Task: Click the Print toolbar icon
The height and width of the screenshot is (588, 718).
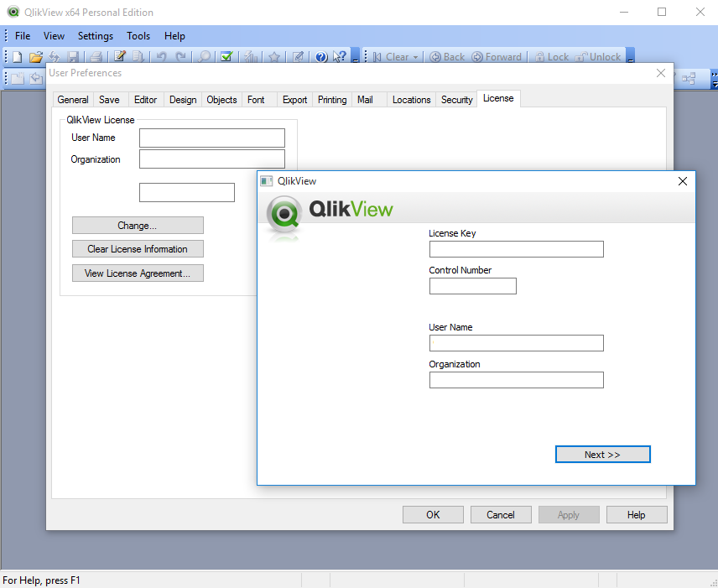Action: [96, 57]
